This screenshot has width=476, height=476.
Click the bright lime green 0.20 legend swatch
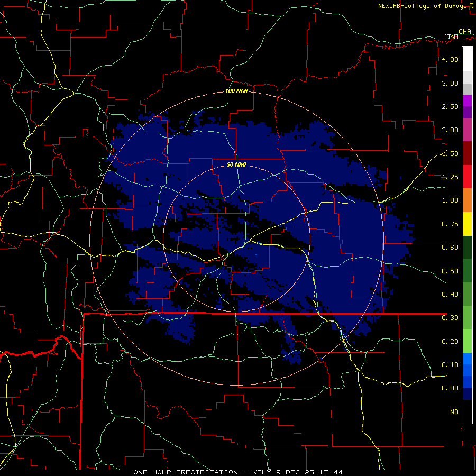[x=467, y=341]
